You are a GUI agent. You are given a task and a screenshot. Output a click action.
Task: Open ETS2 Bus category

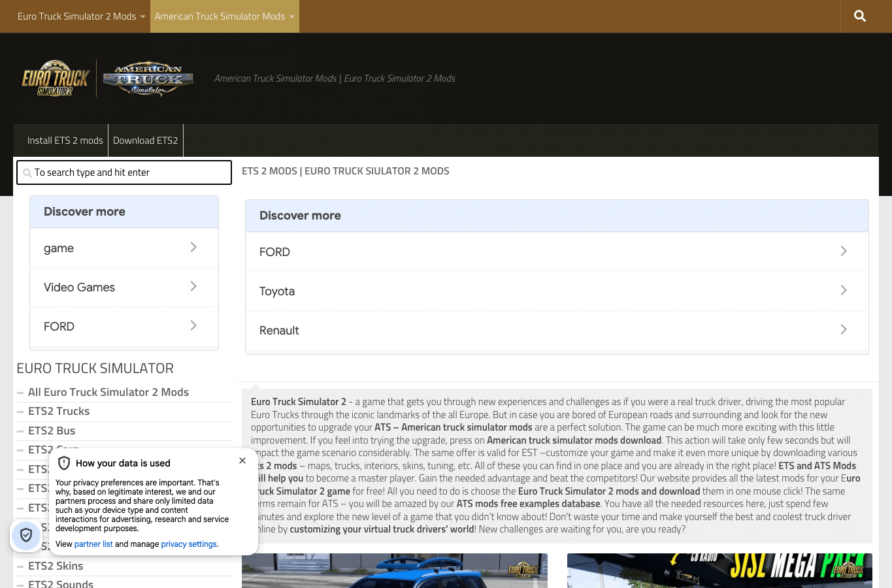click(52, 431)
